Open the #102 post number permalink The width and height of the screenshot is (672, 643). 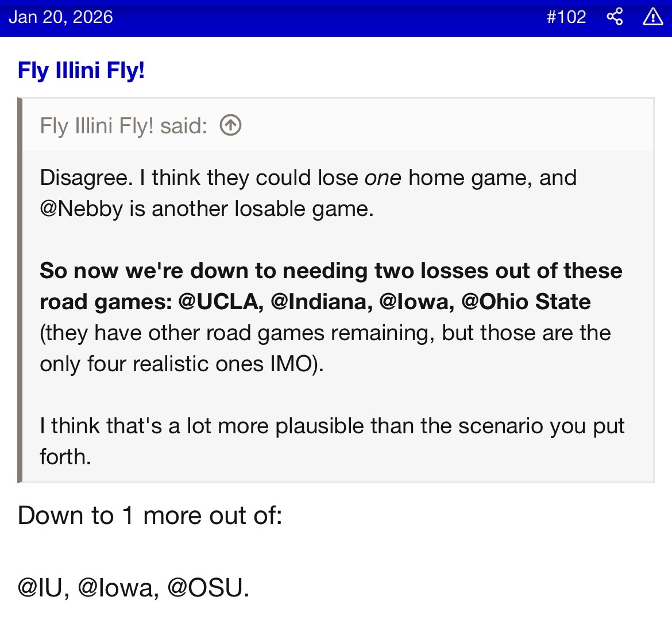click(566, 17)
